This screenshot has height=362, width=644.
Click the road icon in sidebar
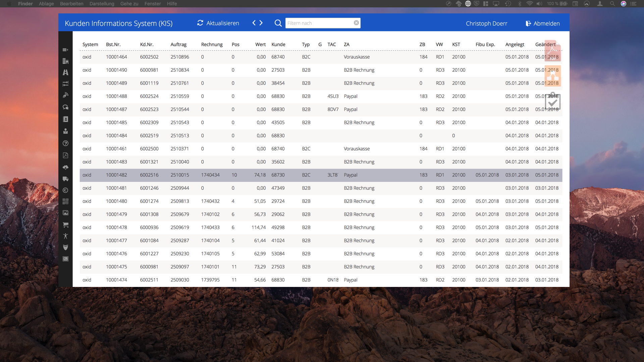click(x=65, y=72)
